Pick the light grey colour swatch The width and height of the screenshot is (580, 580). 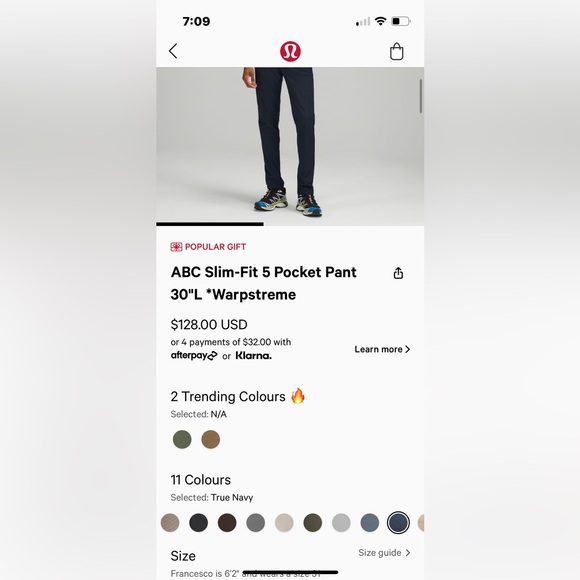(x=341, y=523)
